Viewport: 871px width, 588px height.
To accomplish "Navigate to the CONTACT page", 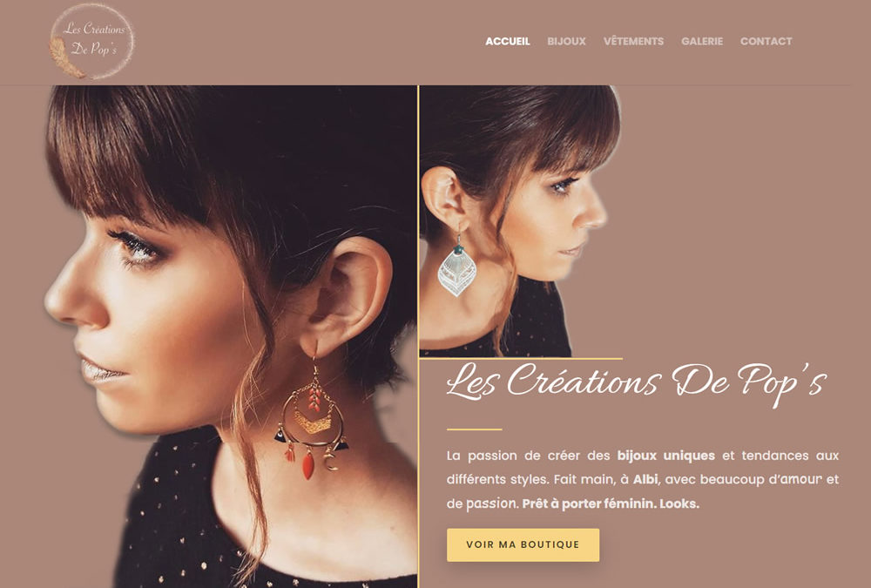I will 766,41.
